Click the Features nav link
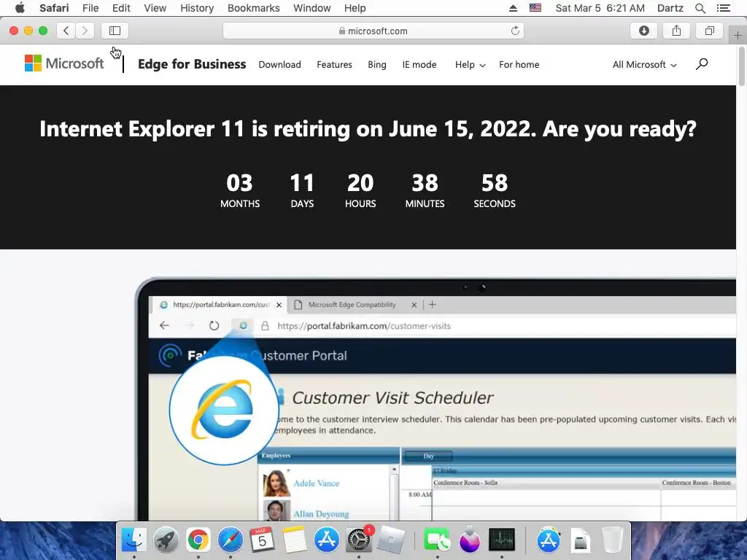The height and width of the screenshot is (560, 747). pos(334,65)
